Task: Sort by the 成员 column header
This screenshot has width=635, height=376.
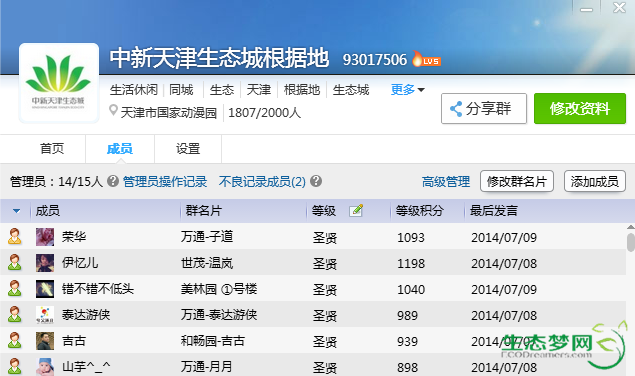Action: (x=48, y=211)
